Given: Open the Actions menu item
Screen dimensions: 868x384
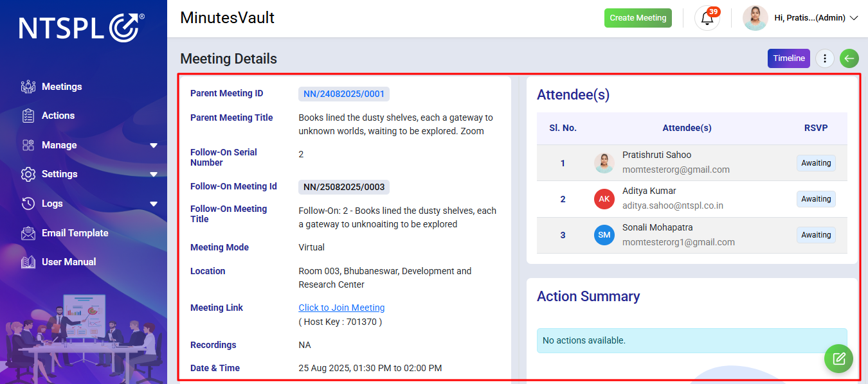Looking at the screenshot, I should 58,116.
